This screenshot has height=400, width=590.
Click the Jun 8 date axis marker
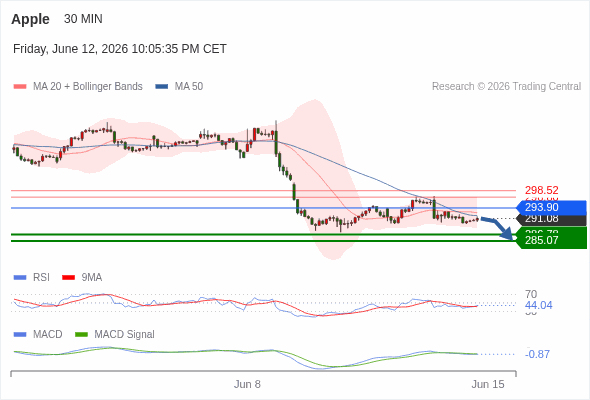(247, 384)
